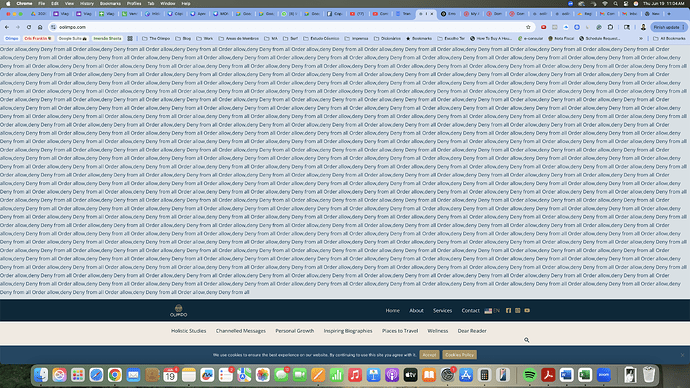Screen dimensions: 690x388
Task: Open the Olimpo logo in site header
Action: click(179, 311)
